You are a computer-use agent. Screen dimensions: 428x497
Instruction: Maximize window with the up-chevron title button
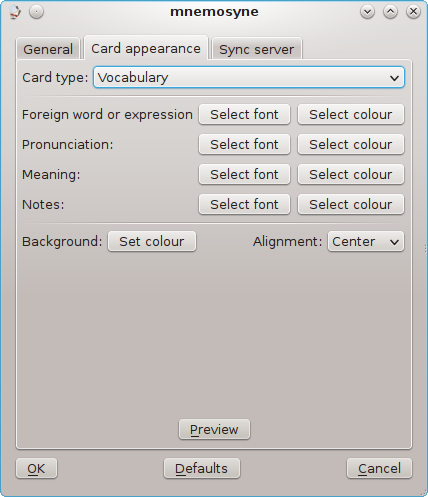390,12
